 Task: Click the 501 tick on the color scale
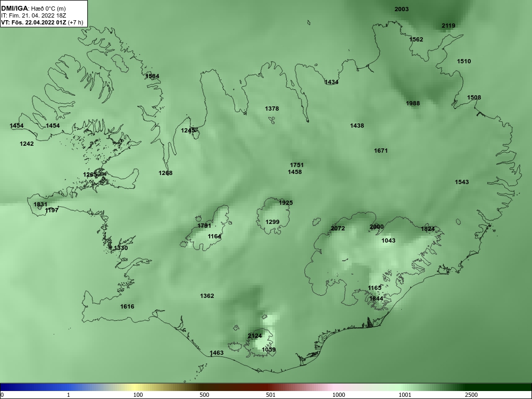click(x=271, y=395)
